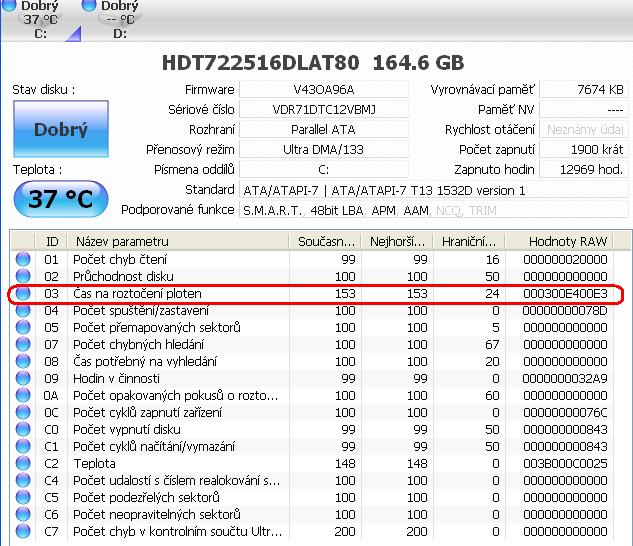Click the Hraniční... column header
The image size is (633, 546).
click(x=469, y=242)
